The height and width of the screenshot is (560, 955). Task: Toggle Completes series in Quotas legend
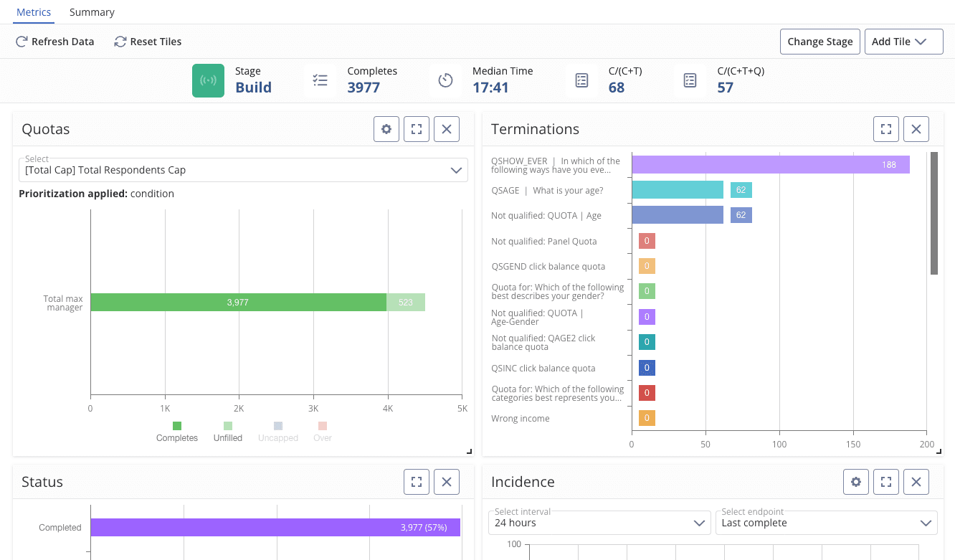pyautogui.click(x=176, y=432)
